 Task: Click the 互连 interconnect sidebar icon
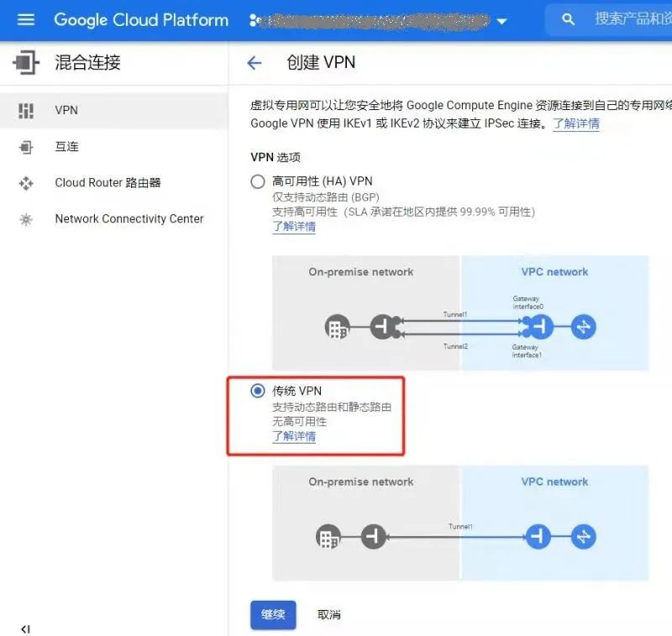tap(26, 147)
